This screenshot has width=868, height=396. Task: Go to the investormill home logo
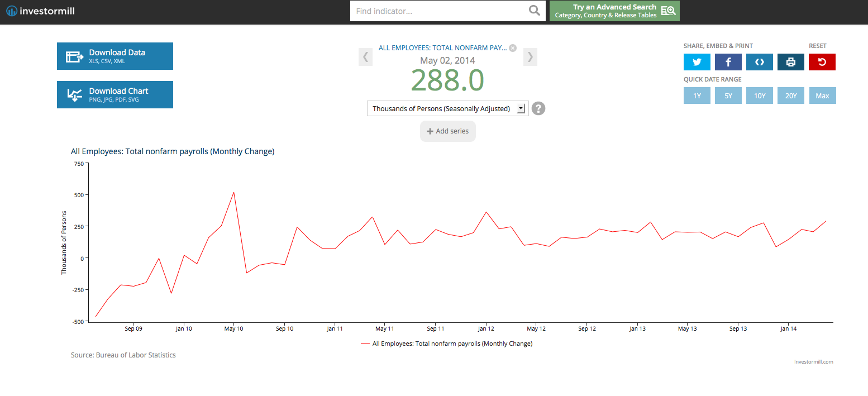[40, 11]
